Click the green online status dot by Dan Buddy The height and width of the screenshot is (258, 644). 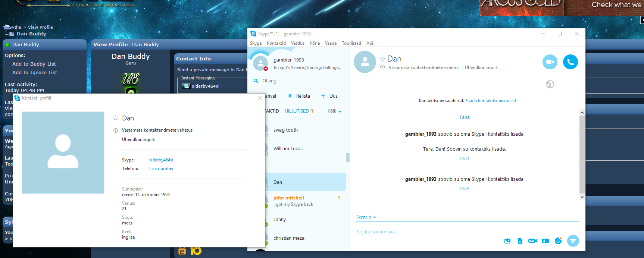click(7, 45)
